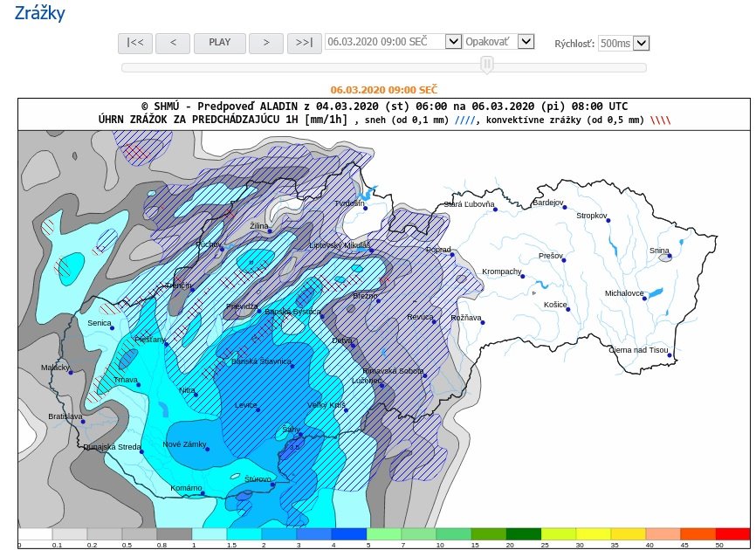Click the timeline slider handle
The image size is (756, 550).
(x=487, y=65)
